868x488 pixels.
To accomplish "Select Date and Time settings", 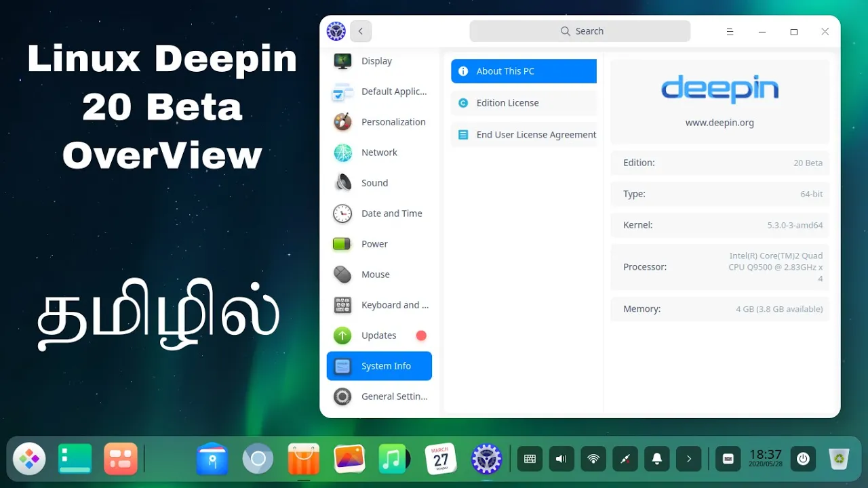I will (x=379, y=213).
